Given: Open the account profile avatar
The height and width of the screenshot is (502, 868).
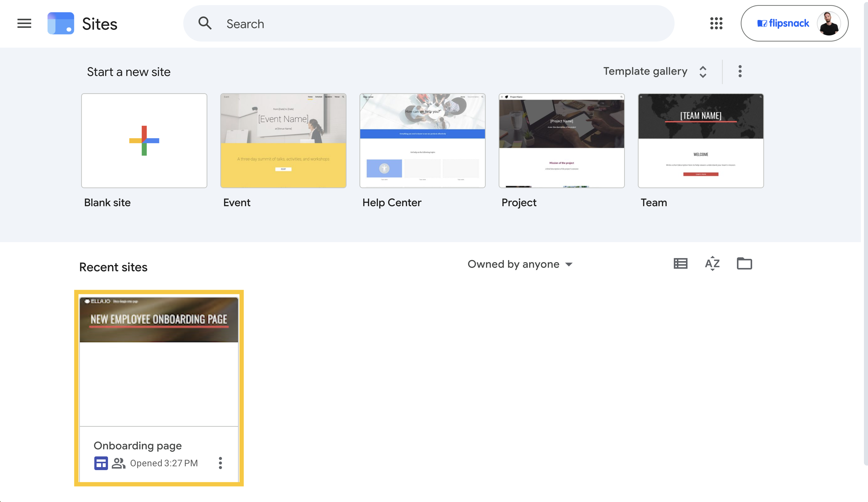Looking at the screenshot, I should 829,23.
